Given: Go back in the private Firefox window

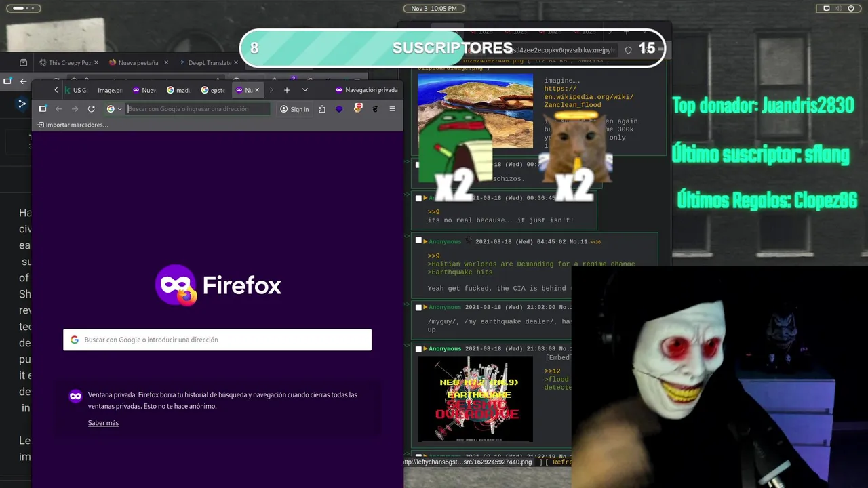Looking at the screenshot, I should (59, 109).
